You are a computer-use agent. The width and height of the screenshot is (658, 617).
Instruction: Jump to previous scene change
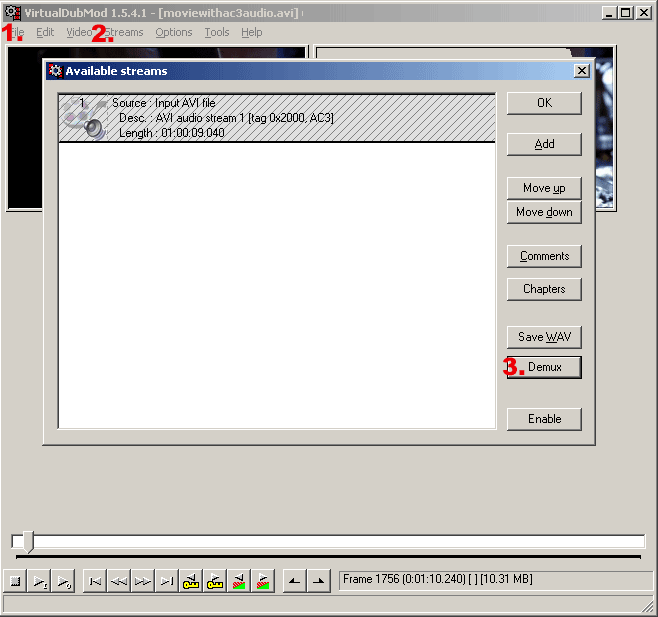pos(239,581)
